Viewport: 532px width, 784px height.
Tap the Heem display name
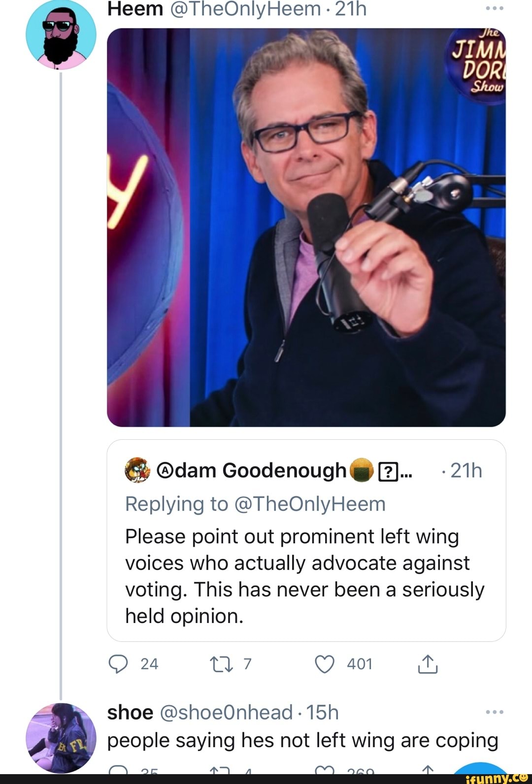pyautogui.click(x=135, y=8)
